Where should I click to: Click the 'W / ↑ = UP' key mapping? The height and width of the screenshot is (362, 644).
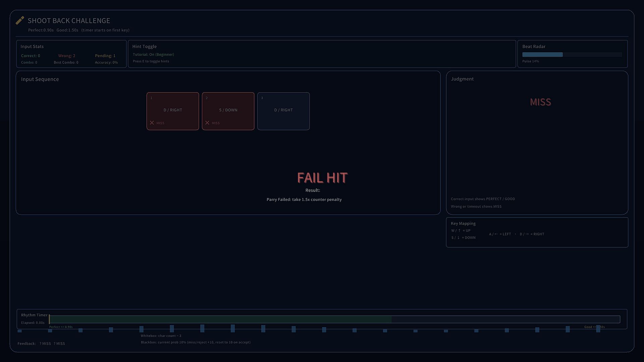pyautogui.click(x=461, y=231)
